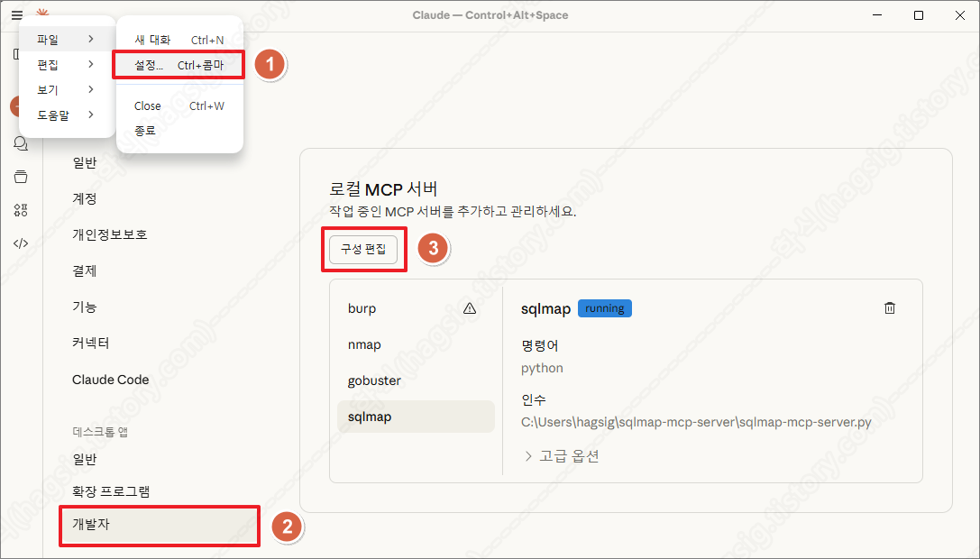Open the 개발자 settings section
Image resolution: width=980 pixels, height=559 pixels.
click(160, 525)
